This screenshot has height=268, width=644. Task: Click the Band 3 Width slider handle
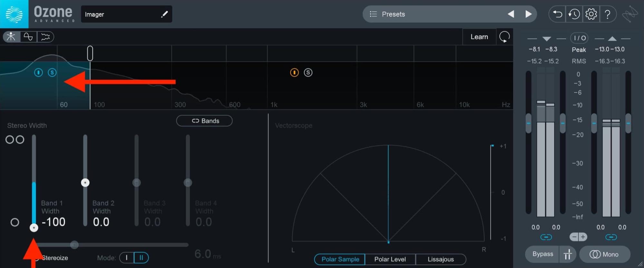[x=137, y=183]
